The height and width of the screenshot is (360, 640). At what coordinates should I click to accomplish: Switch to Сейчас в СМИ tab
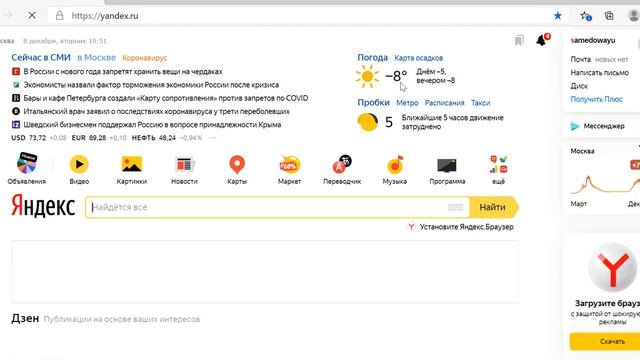[x=41, y=58]
